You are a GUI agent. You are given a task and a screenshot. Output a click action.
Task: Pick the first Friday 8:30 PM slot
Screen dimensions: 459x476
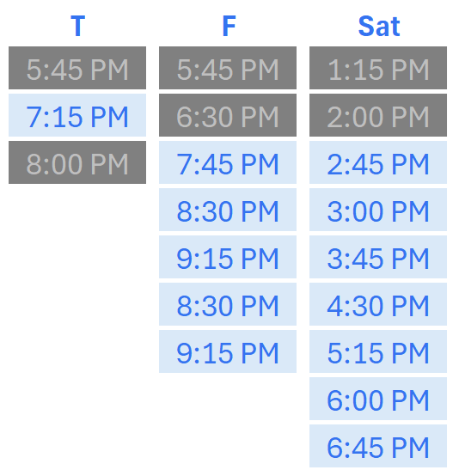click(x=228, y=210)
